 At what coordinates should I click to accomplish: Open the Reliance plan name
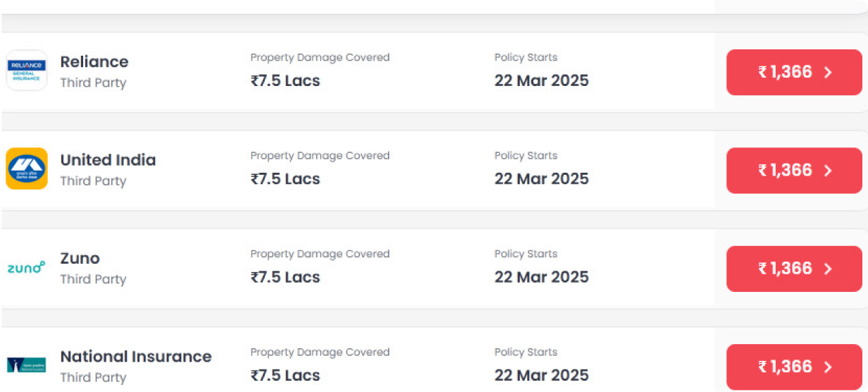[94, 62]
